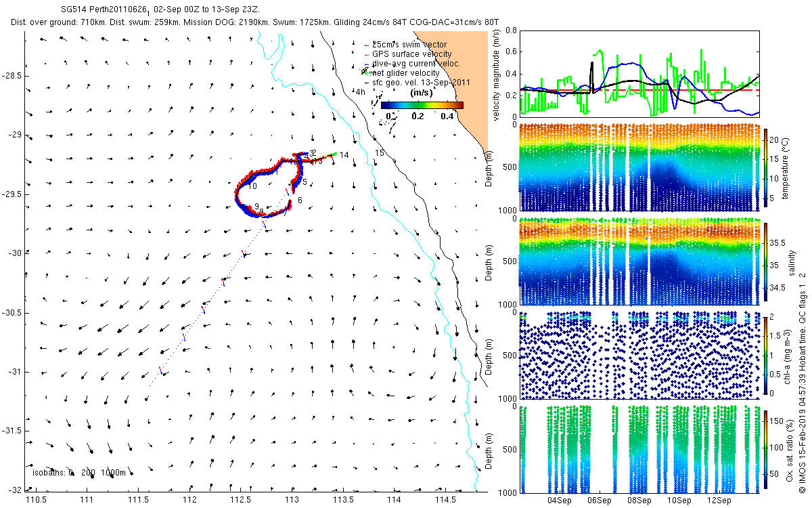
Task: Select the 'Dist. over ground: 710km' summary line
Action: (256, 22)
